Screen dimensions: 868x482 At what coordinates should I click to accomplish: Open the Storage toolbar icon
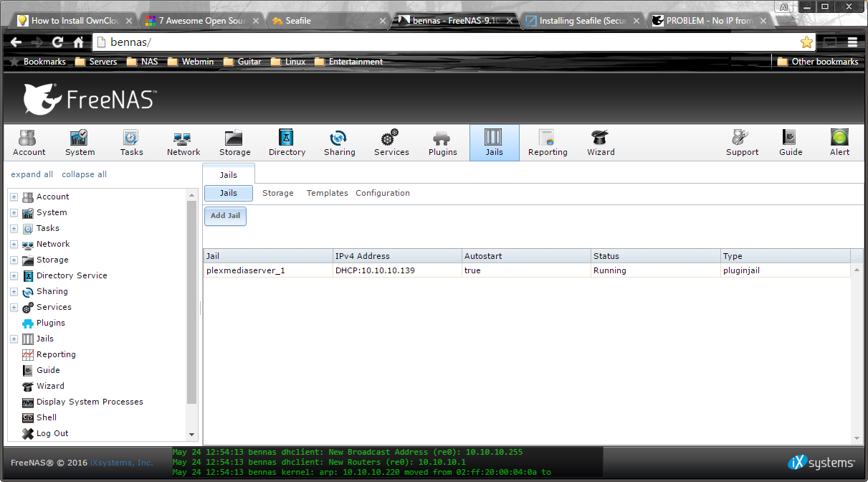coord(235,142)
